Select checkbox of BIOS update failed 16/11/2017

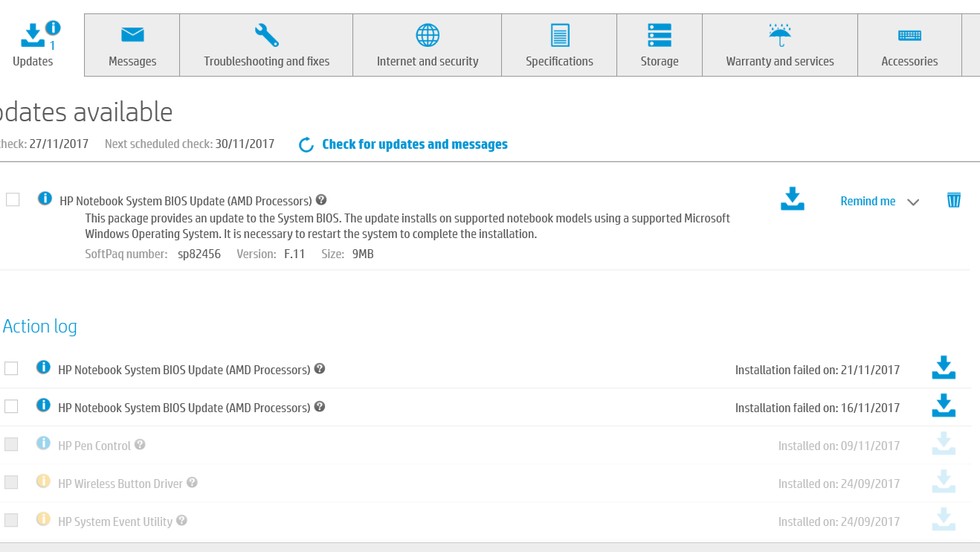pos(11,406)
